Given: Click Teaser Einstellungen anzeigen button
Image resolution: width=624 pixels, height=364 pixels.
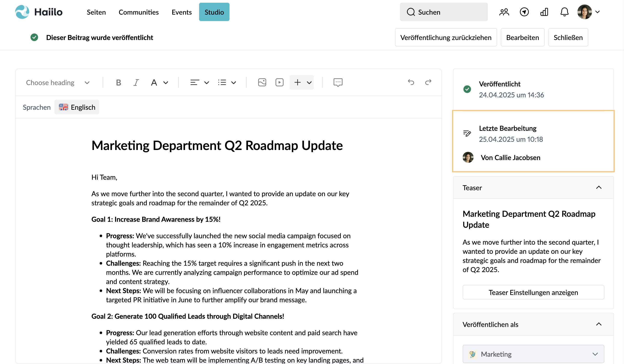Looking at the screenshot, I should coord(533,292).
